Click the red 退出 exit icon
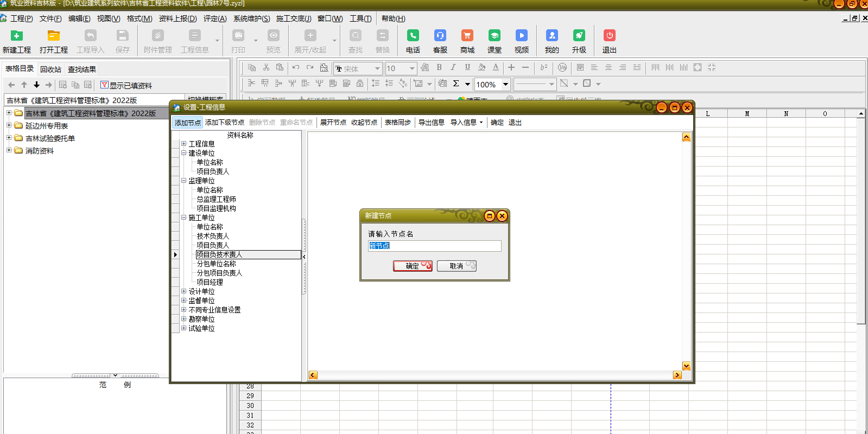This screenshot has width=868, height=434. click(x=609, y=36)
